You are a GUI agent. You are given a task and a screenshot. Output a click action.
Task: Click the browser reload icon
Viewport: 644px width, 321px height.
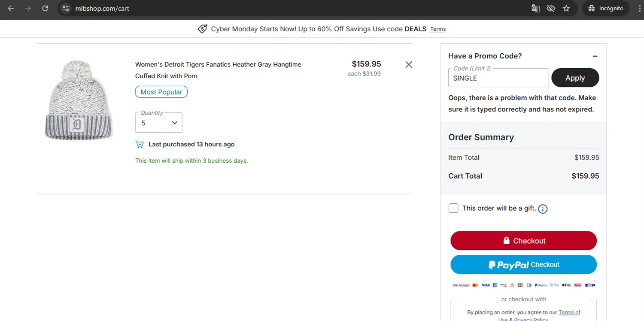pos(45,8)
